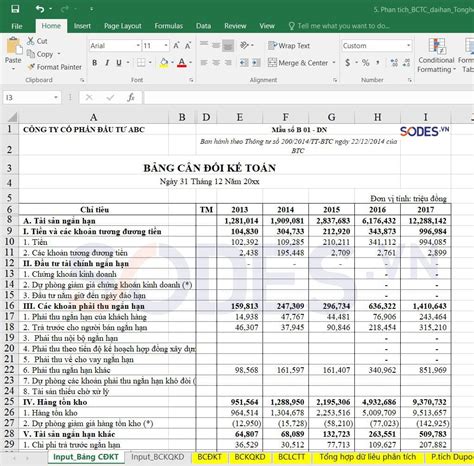Viewport: 474px width, 466px height.
Task: Click the Redo arrow icon
Action: [x=64, y=9]
